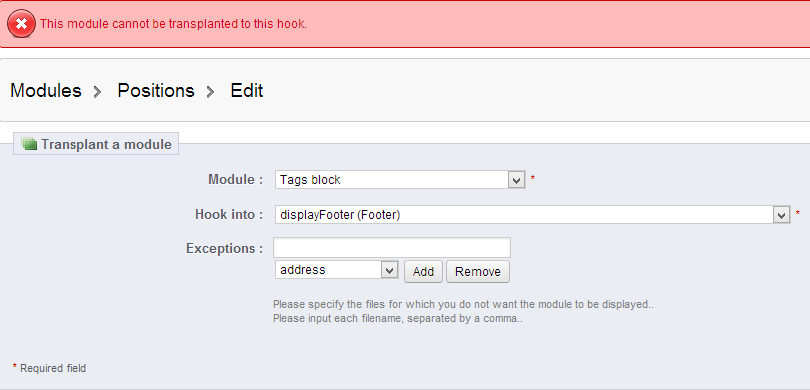Click the arrow between Modules and Positions

click(98, 92)
